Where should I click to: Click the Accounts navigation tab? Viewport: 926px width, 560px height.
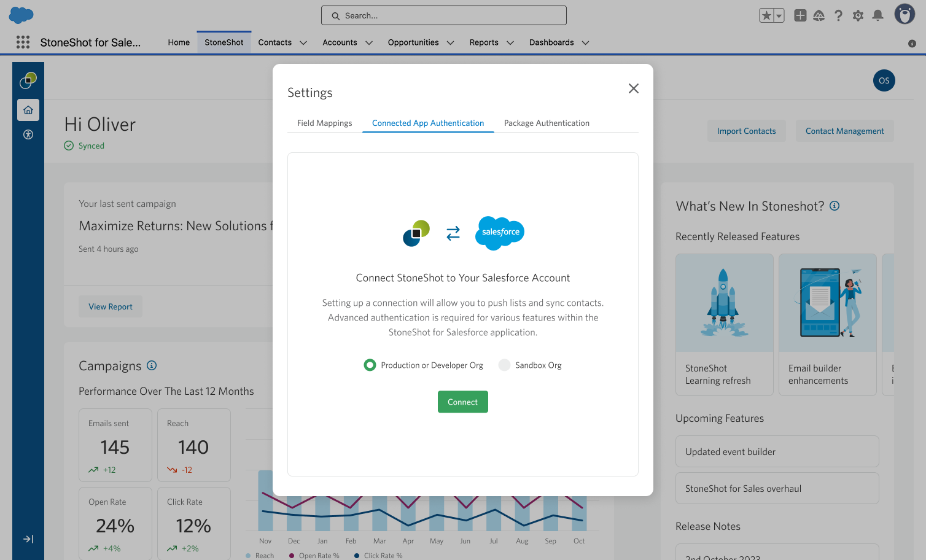[340, 42]
